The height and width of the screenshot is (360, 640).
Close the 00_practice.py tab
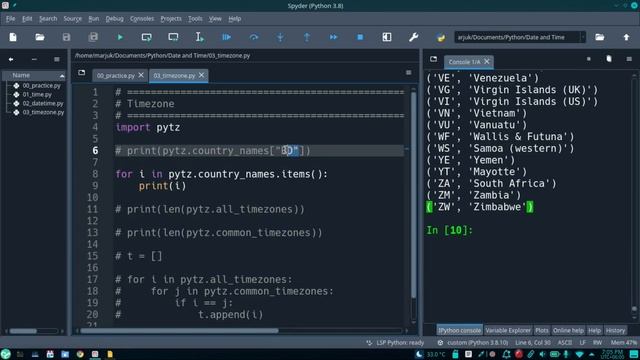point(141,75)
